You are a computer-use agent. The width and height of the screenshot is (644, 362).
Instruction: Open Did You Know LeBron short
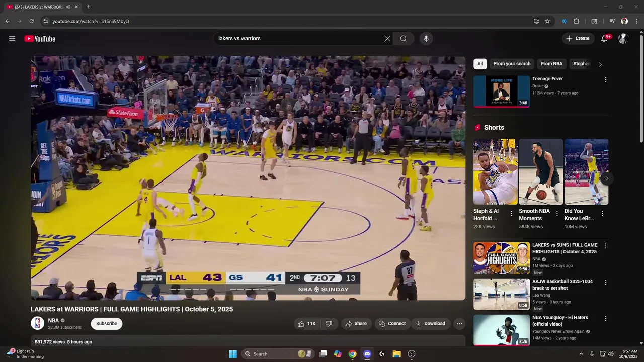coord(586,172)
